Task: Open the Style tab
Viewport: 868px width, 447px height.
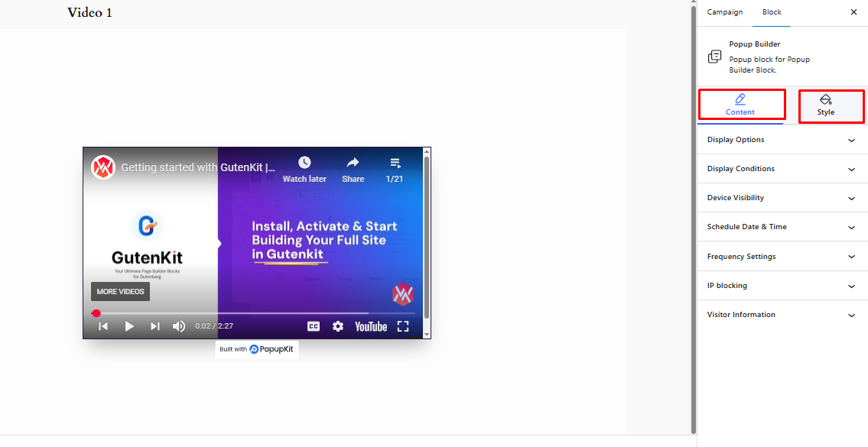Action: click(x=825, y=105)
